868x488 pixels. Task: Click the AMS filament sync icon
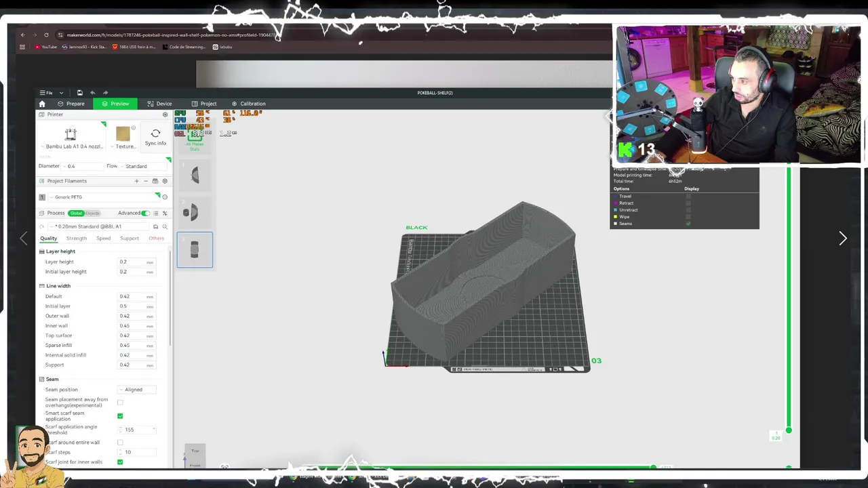tap(155, 181)
